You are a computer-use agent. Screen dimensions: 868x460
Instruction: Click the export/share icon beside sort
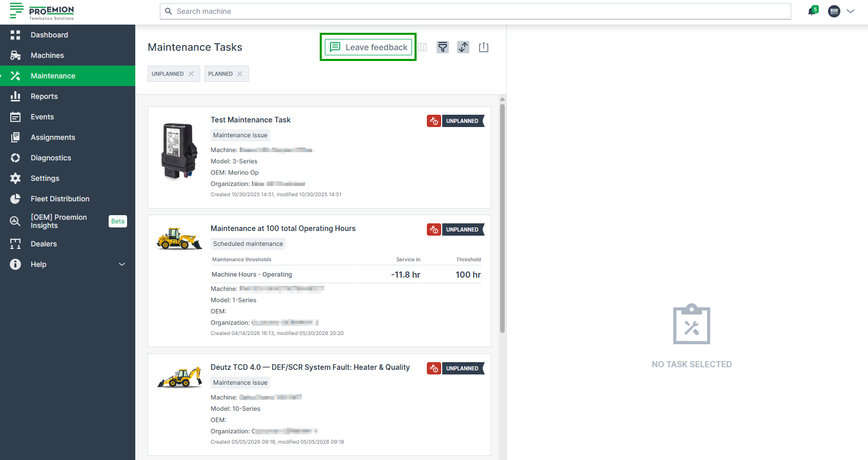484,47
